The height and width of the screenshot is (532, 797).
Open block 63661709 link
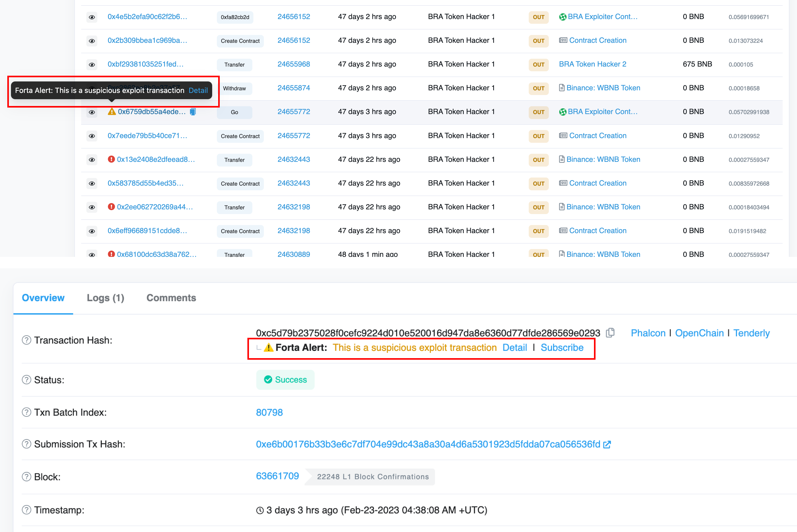click(277, 476)
